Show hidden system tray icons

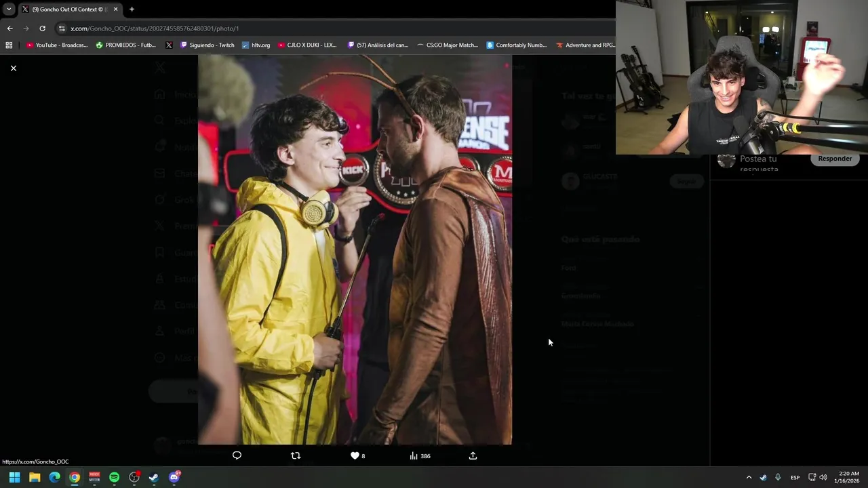coord(749,477)
